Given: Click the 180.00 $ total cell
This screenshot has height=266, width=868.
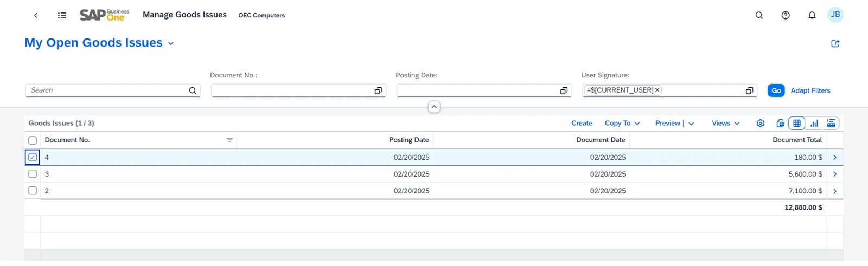Looking at the screenshot, I should pos(808,157).
